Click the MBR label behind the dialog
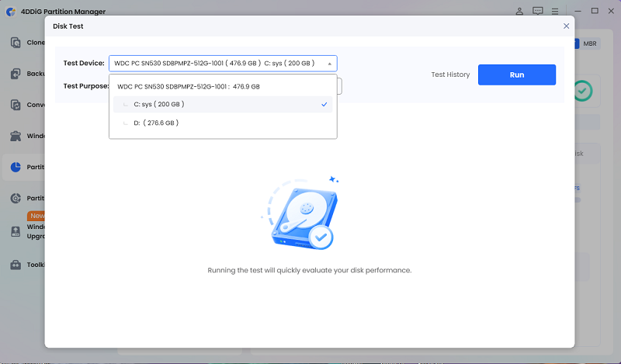Viewport: 621px width, 364px height. click(x=590, y=43)
